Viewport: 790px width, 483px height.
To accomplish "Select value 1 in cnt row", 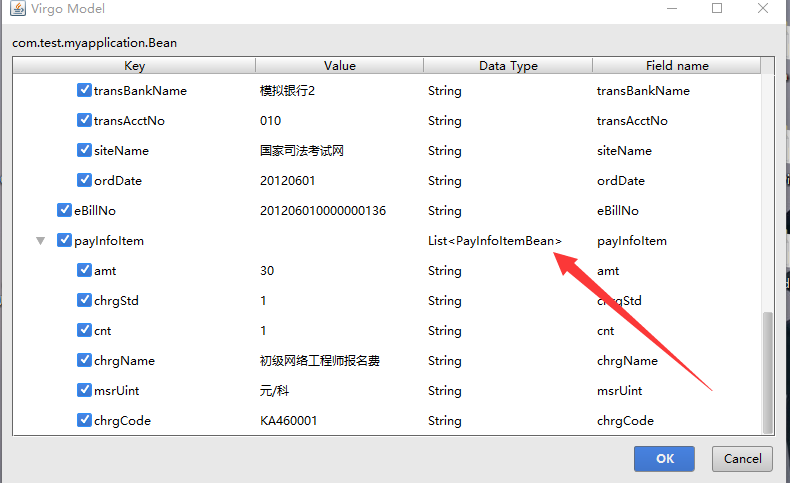I will coord(263,330).
